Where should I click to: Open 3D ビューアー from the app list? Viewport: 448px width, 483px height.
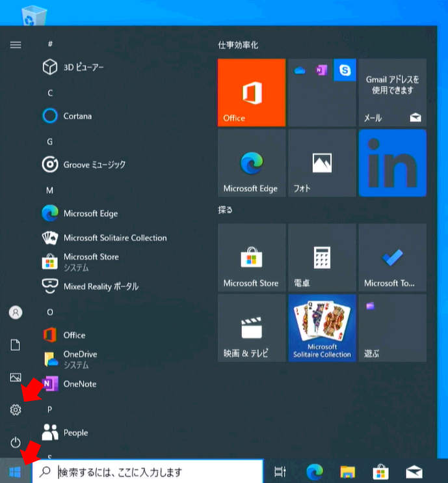coord(73,67)
